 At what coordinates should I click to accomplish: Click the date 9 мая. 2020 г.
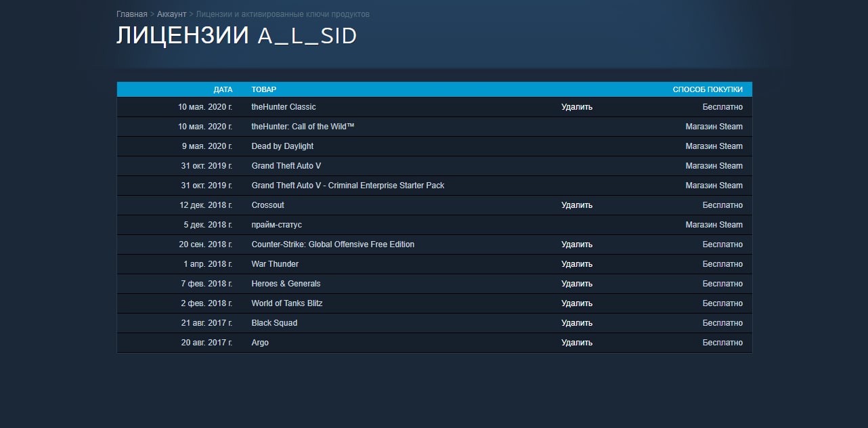click(207, 146)
